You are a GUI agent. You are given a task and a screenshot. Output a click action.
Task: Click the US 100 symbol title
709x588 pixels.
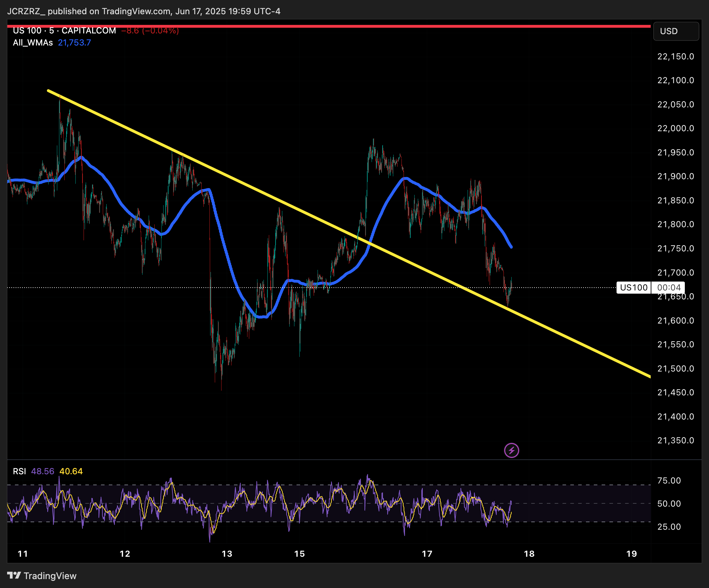tap(64, 31)
